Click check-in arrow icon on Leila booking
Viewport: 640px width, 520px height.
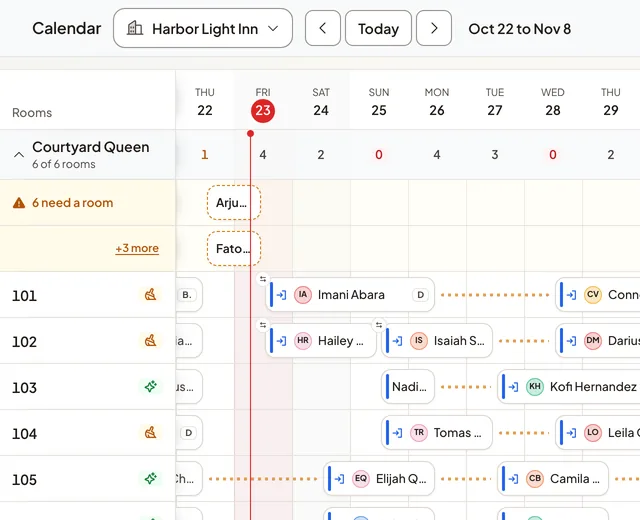[571, 433]
